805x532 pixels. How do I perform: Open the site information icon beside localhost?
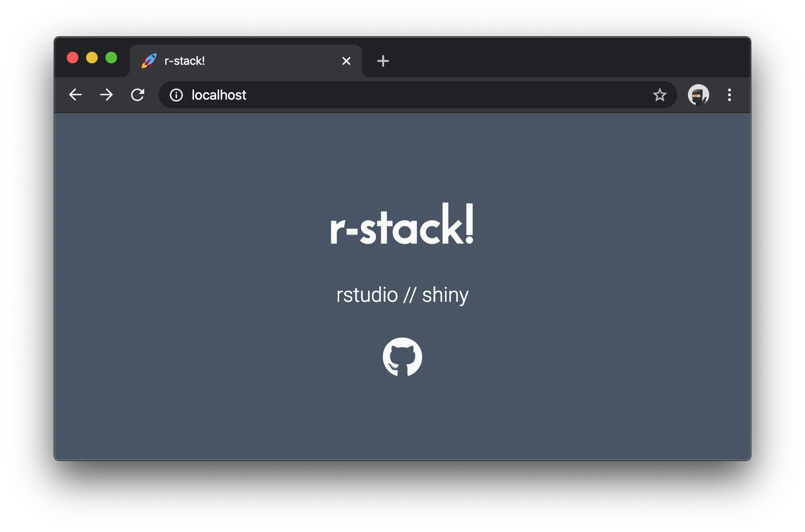pyautogui.click(x=176, y=95)
